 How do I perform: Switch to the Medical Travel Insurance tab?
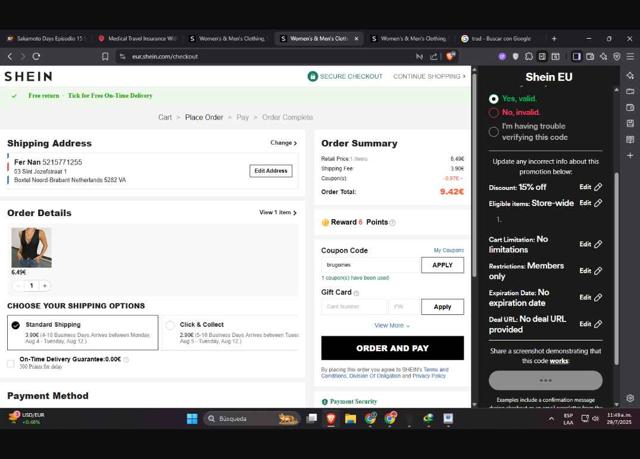[138, 38]
